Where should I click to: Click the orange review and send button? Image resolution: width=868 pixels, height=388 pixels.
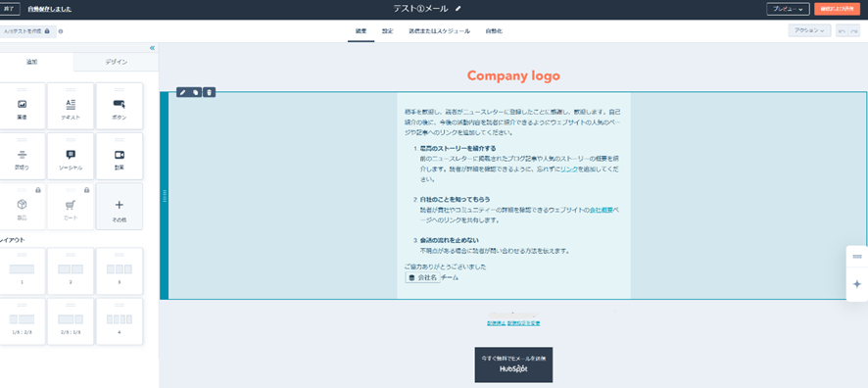(x=837, y=10)
